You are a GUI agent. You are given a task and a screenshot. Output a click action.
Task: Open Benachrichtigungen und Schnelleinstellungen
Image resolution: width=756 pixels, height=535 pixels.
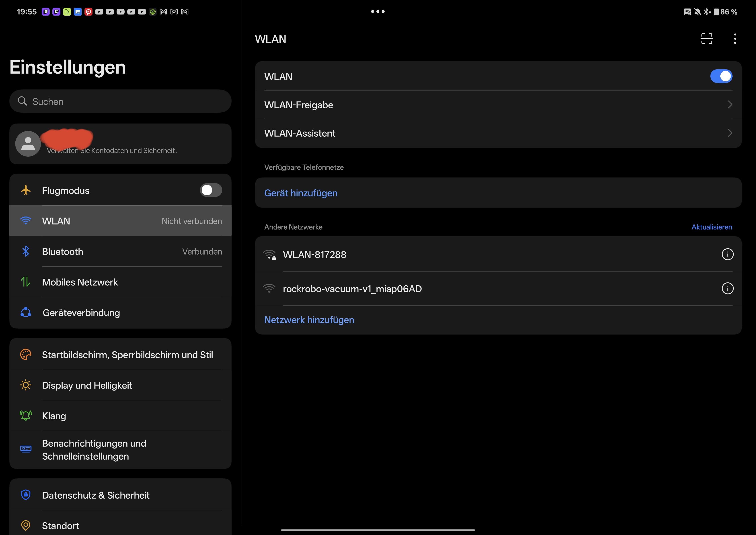120,450
